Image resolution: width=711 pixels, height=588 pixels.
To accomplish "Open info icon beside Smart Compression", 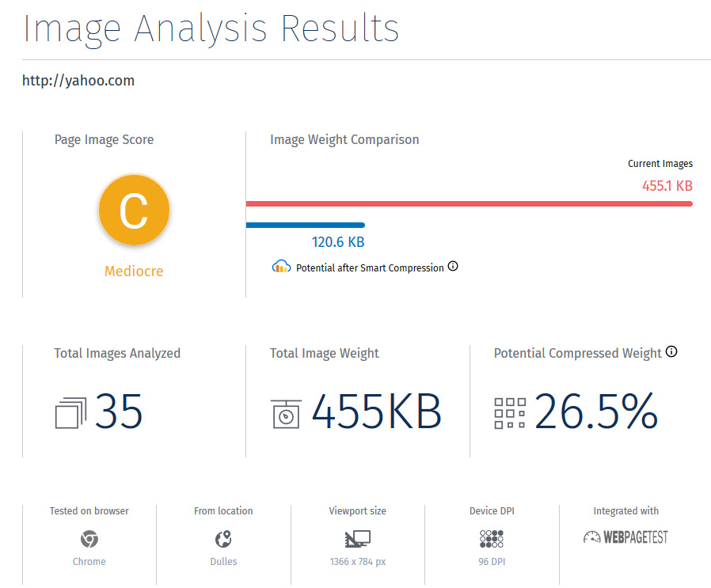I will pos(453,266).
